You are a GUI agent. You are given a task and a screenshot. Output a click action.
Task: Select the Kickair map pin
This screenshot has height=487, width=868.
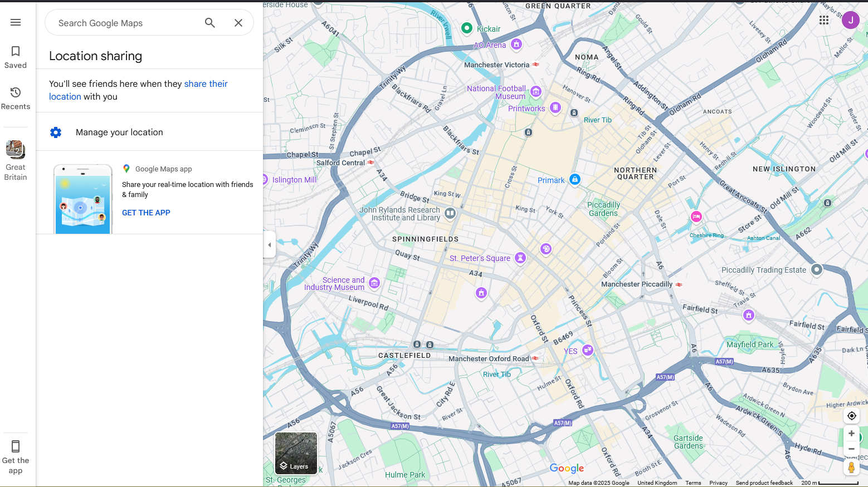point(467,28)
